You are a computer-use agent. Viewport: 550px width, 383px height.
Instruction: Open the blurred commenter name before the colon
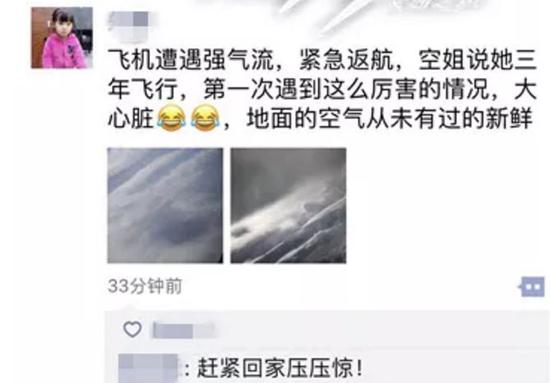(149, 368)
